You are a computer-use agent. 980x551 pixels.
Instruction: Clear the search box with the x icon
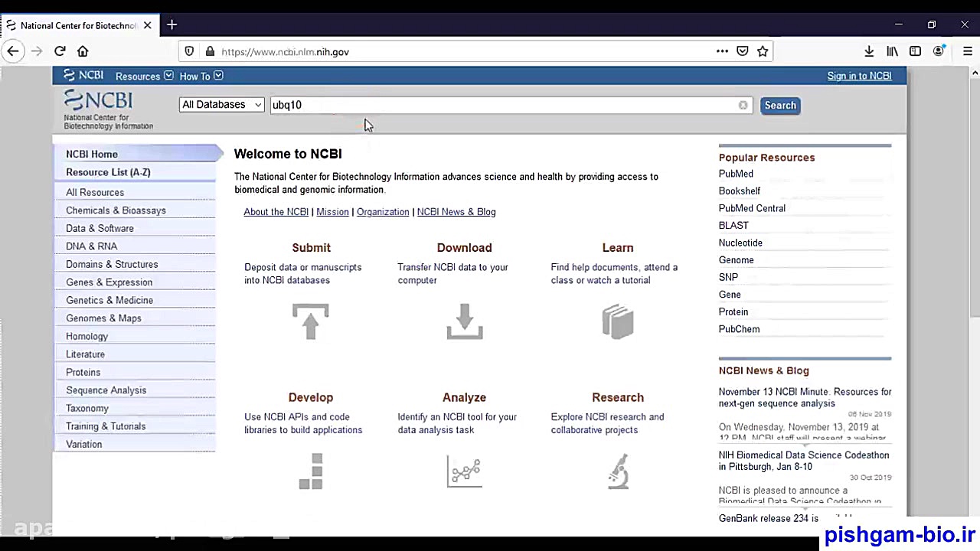coord(743,105)
